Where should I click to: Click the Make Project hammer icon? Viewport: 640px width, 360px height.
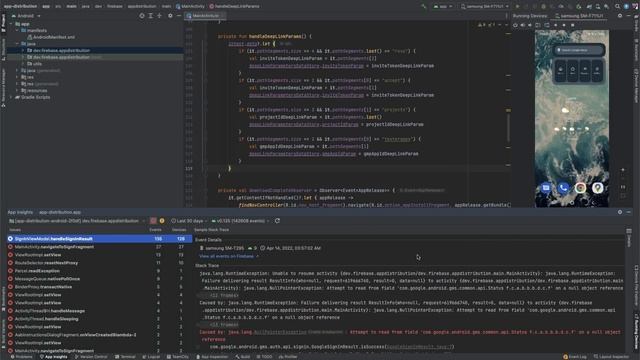424,7
